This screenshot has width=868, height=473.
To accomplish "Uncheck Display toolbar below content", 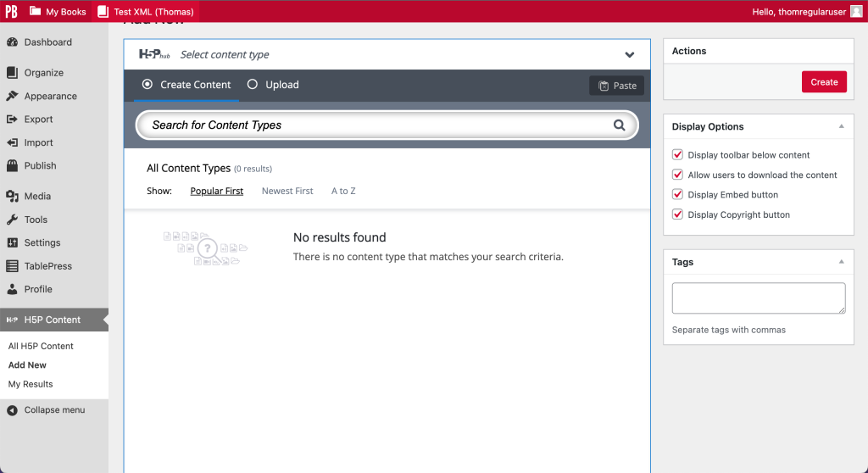I will [677, 155].
